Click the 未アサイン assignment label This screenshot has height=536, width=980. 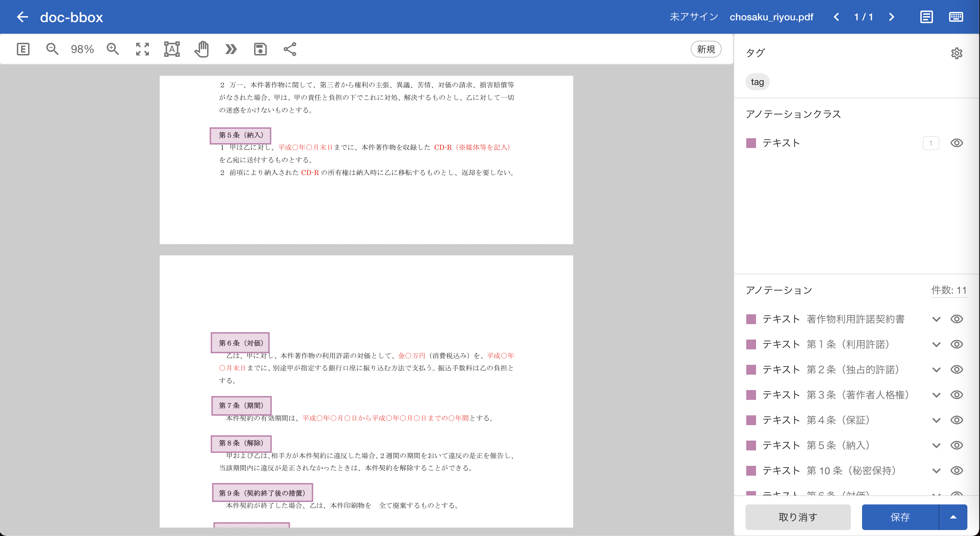tap(694, 17)
